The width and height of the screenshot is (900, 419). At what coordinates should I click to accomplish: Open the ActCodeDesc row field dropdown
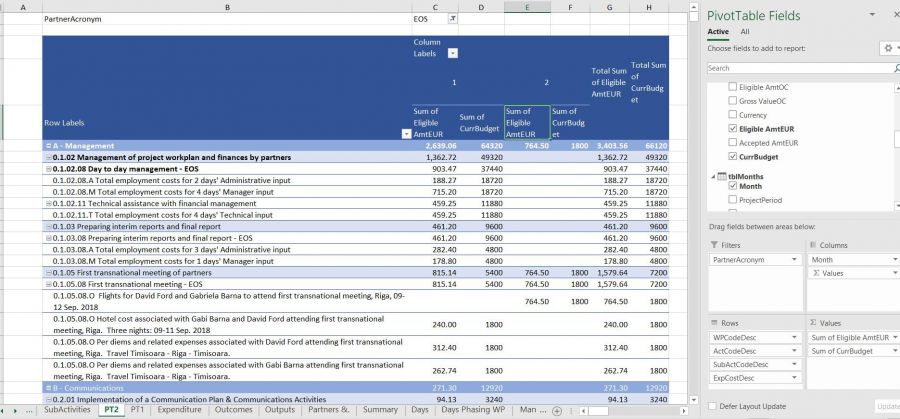coord(795,351)
